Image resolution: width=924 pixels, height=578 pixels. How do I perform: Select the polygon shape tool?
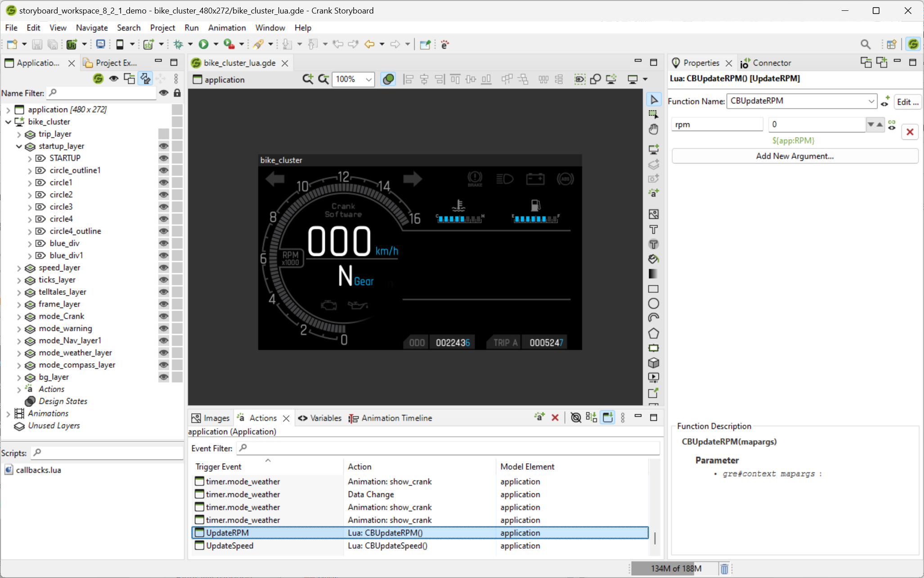(x=654, y=333)
